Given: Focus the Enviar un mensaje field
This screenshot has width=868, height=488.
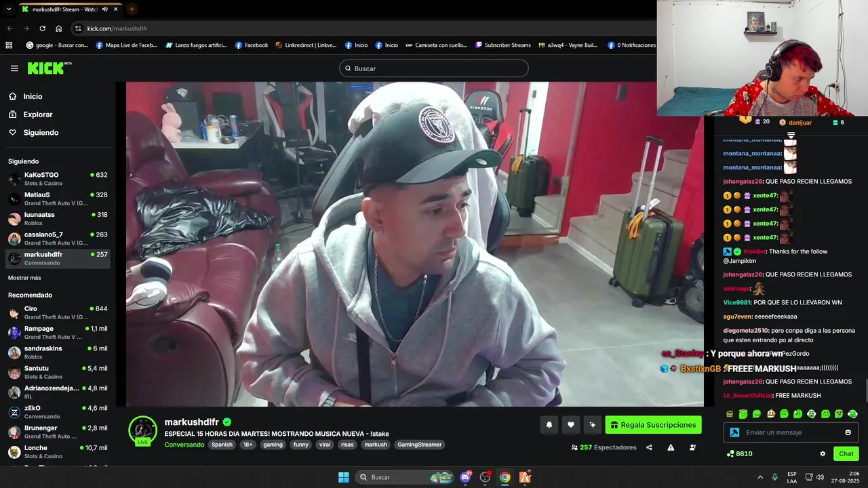Looking at the screenshot, I should click(791, 432).
